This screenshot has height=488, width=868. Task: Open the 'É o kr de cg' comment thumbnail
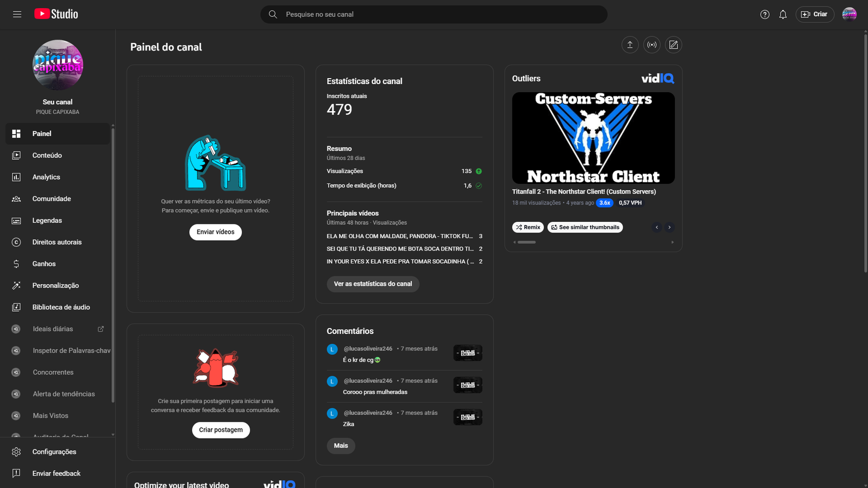click(x=468, y=353)
